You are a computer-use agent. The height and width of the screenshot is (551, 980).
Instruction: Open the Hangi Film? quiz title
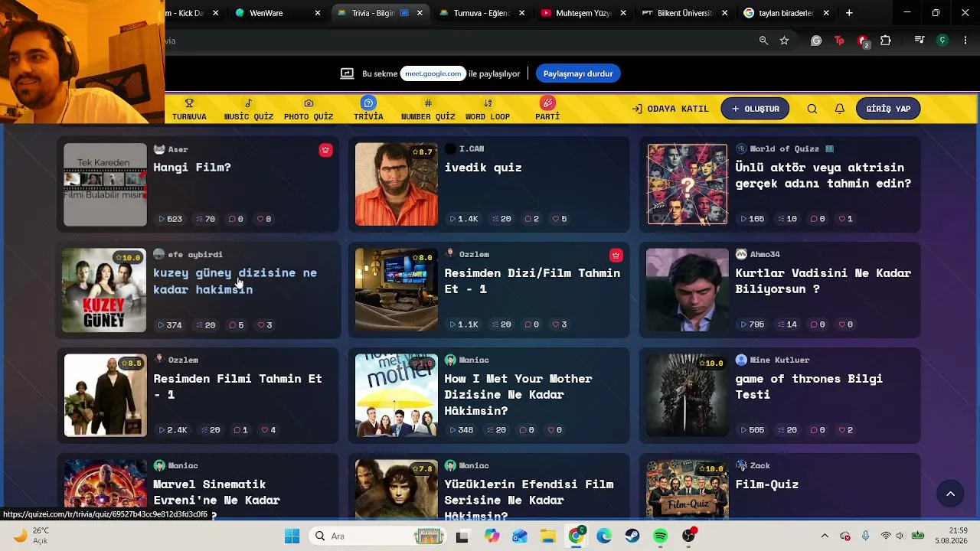click(192, 167)
